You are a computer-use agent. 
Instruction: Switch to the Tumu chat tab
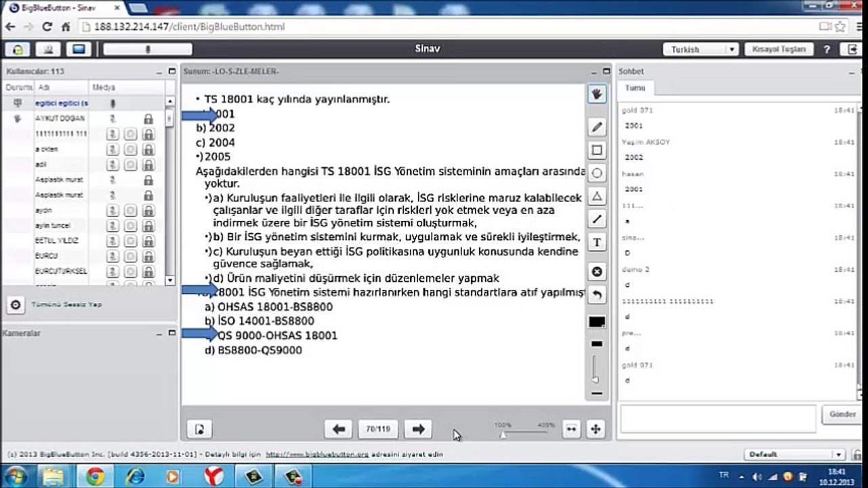(x=635, y=88)
